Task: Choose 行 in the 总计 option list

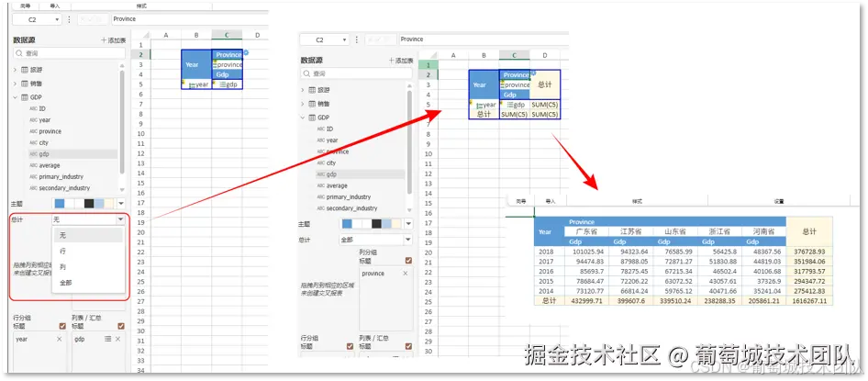Action: pyautogui.click(x=87, y=251)
